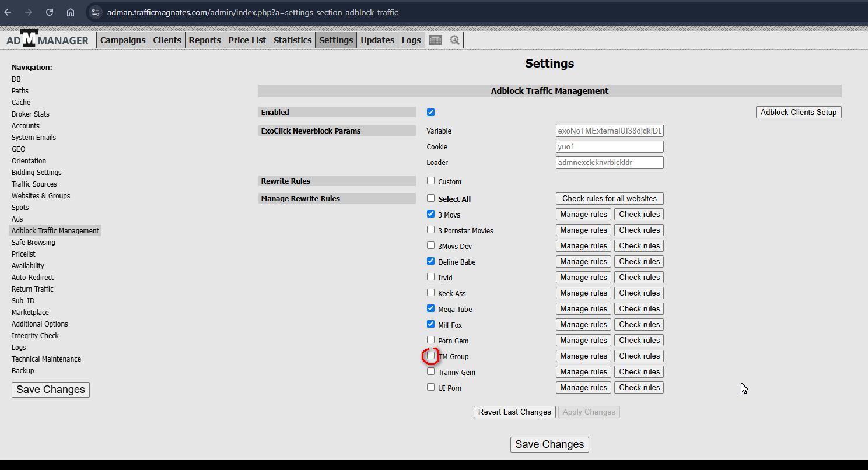
Task: Open System Emails link
Action: [34, 137]
